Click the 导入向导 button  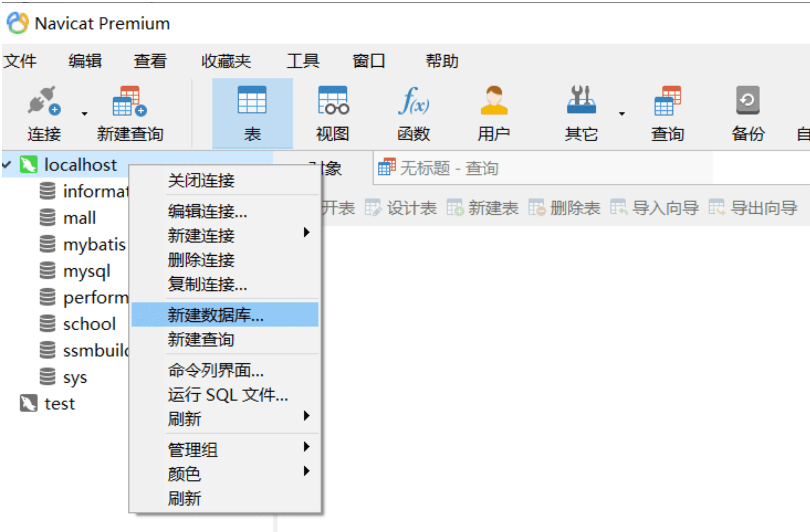[x=654, y=208]
